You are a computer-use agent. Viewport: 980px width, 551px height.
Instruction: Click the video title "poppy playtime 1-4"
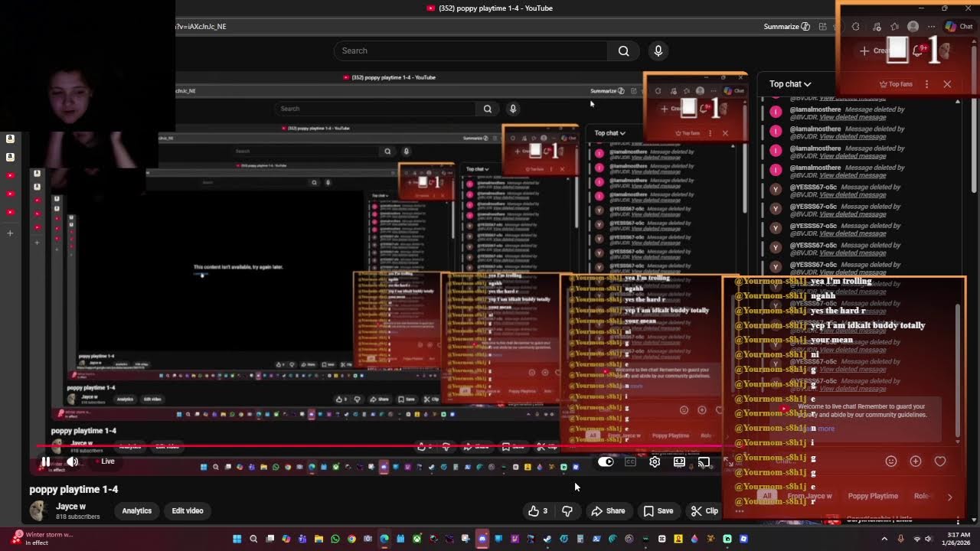pos(73,489)
